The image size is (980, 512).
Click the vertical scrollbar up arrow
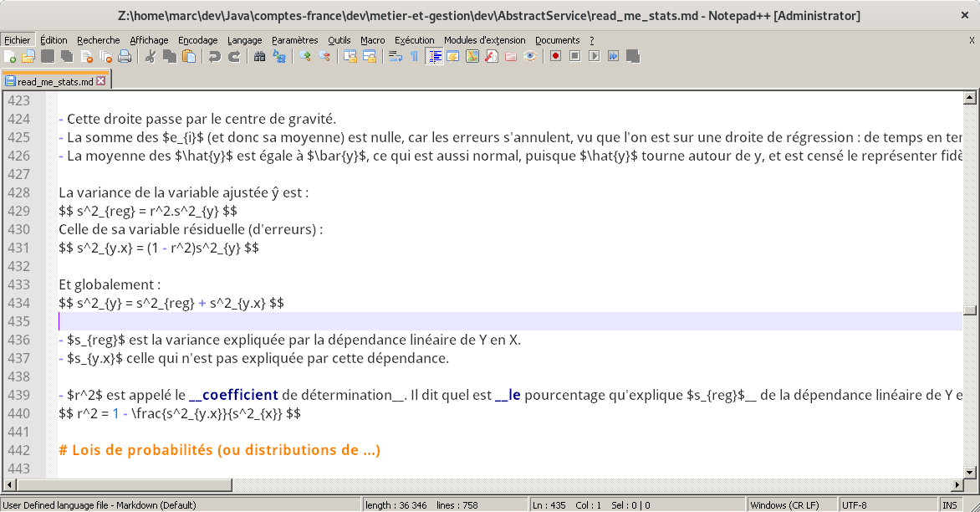click(x=969, y=98)
